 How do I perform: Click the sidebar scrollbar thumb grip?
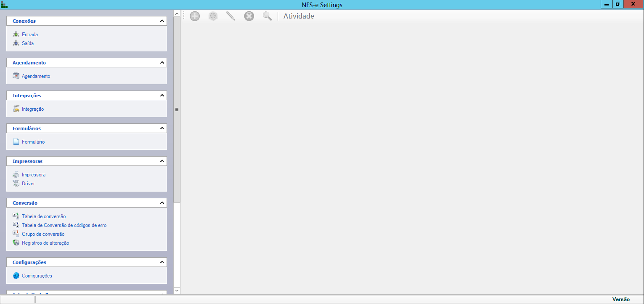pos(177,109)
